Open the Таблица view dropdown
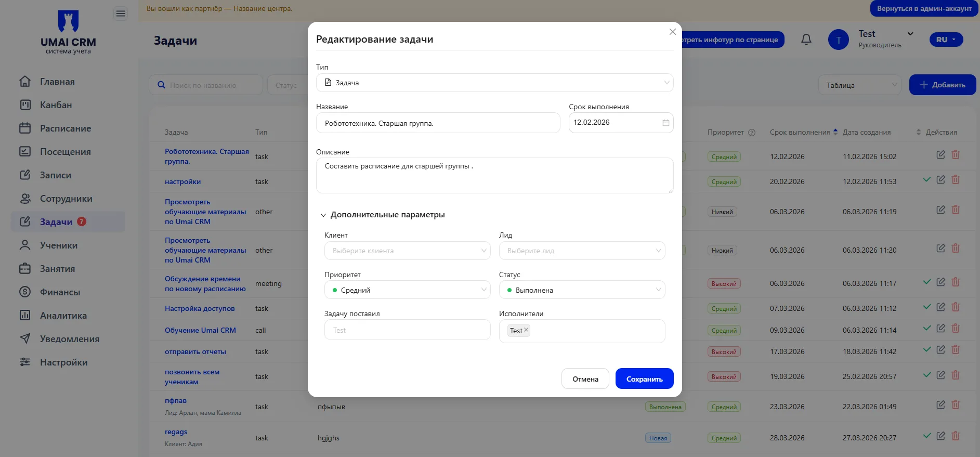 point(860,85)
